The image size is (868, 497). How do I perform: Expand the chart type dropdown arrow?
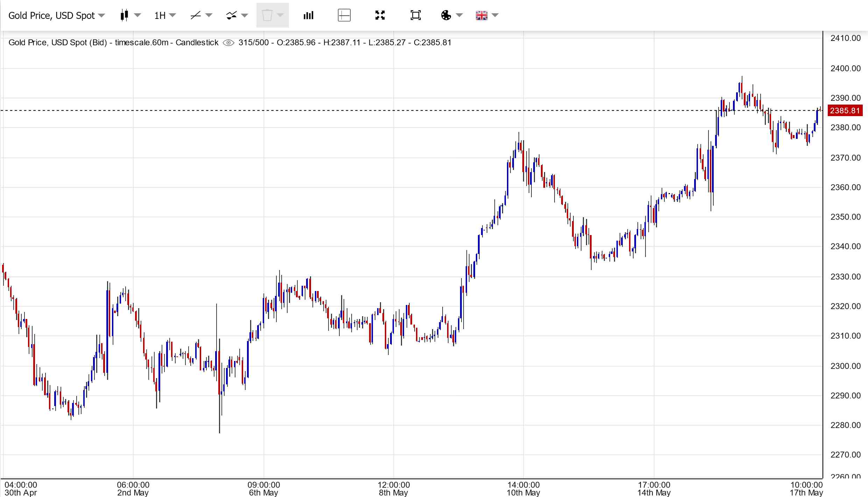click(137, 15)
